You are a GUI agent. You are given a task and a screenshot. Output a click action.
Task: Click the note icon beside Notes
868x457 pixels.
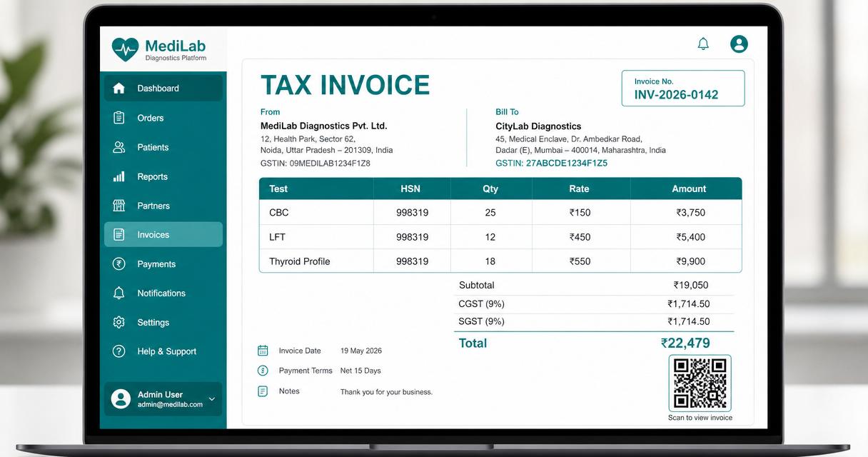(x=263, y=391)
